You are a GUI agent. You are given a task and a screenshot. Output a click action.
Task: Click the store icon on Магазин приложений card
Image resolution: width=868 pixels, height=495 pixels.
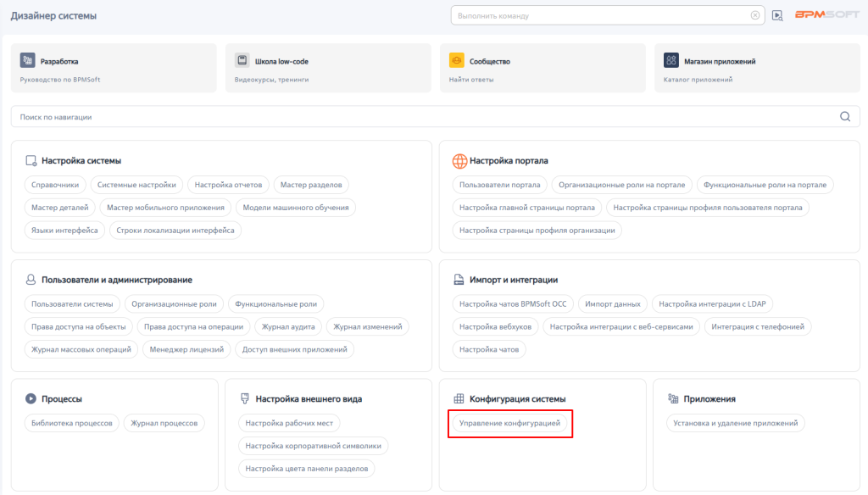coord(670,60)
